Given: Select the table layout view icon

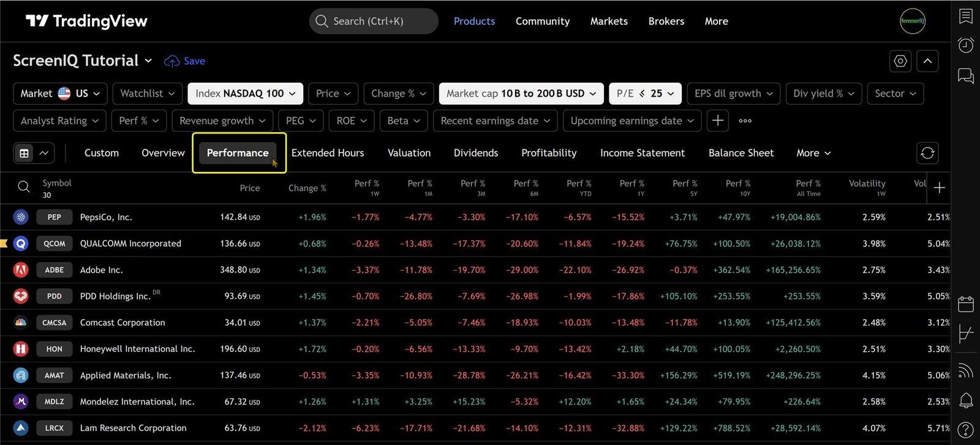Looking at the screenshot, I should pyautogui.click(x=24, y=153).
